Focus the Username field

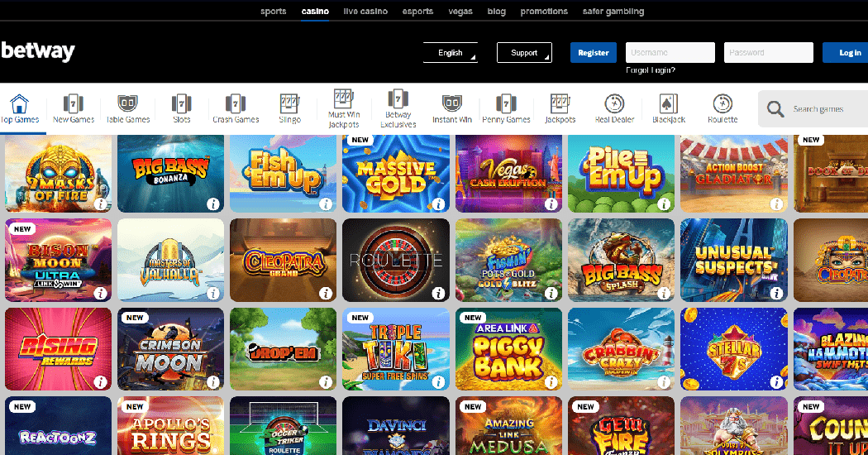click(670, 53)
